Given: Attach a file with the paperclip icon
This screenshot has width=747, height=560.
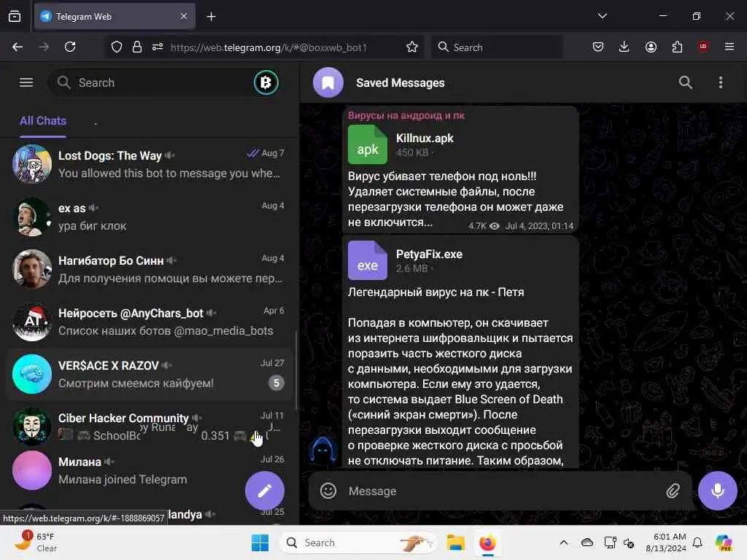Looking at the screenshot, I should tap(673, 491).
